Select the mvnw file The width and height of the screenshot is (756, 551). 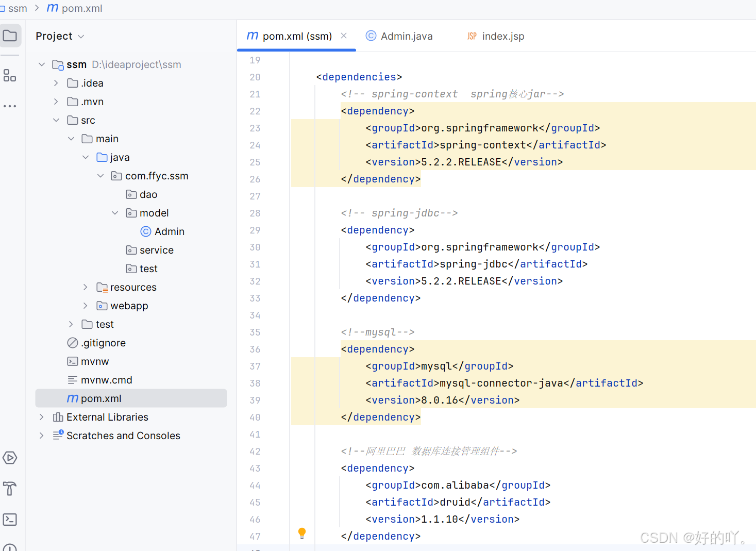[88, 361]
